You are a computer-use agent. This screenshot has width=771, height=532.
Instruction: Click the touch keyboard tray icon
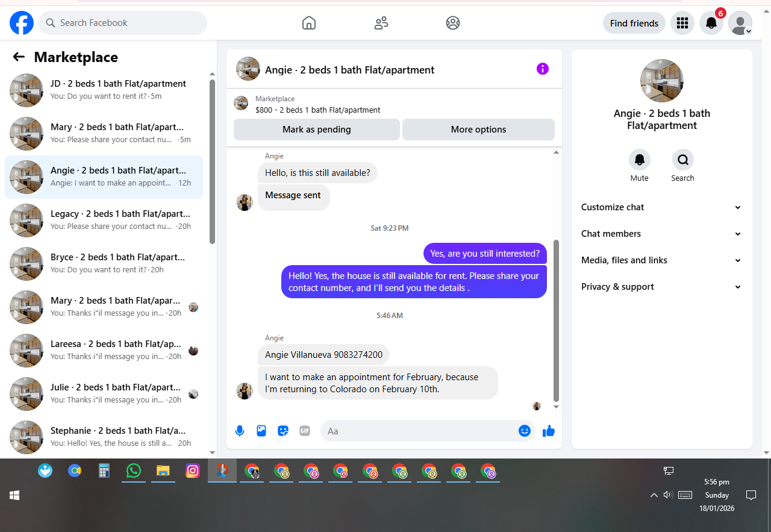685,495
